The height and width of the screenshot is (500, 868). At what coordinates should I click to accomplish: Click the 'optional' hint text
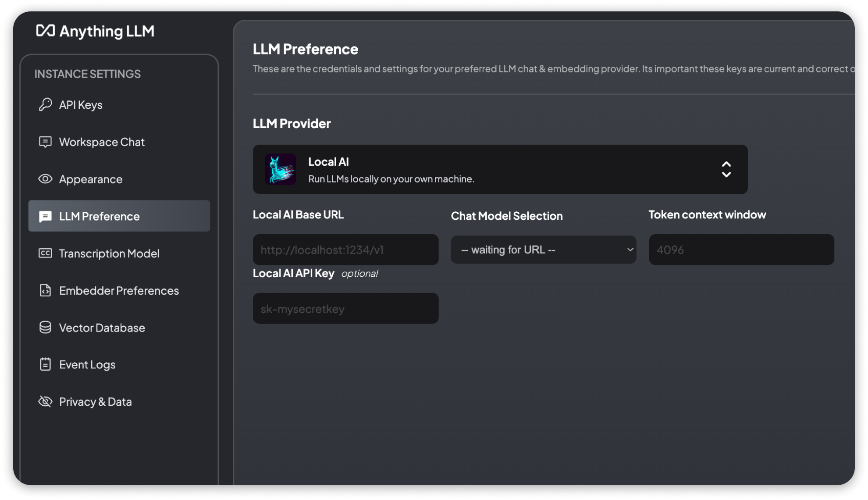(359, 274)
